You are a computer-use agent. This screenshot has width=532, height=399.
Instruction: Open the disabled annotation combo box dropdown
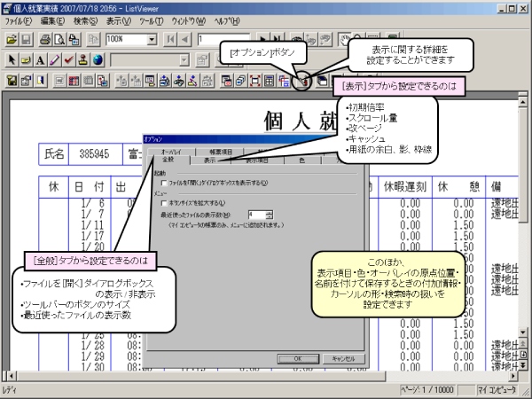(x=184, y=60)
